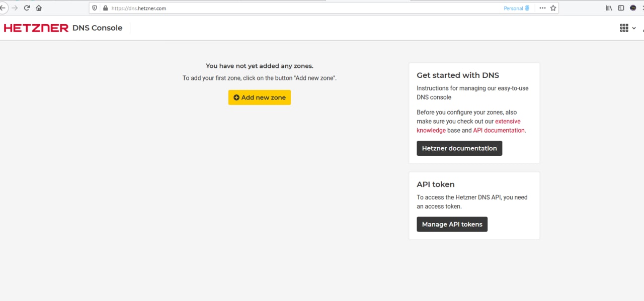This screenshot has height=301, width=644.
Task: Go to browser home page icon
Action: [x=39, y=8]
